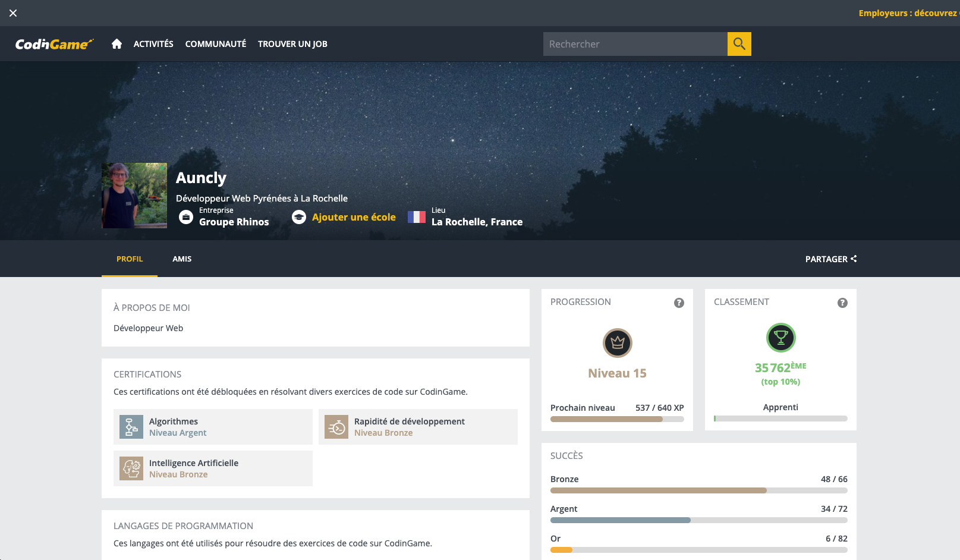The image size is (960, 560).
Task: Click the Partager share icon
Action: pos(854,259)
